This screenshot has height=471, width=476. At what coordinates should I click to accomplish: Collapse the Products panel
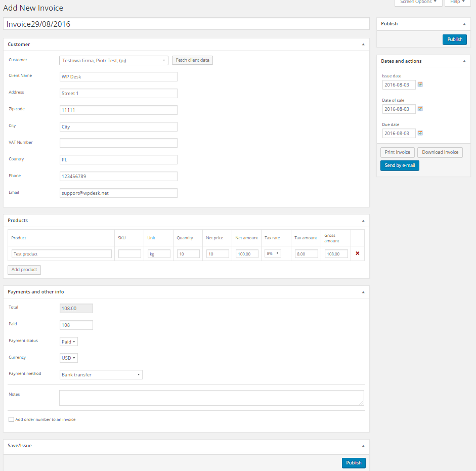point(363,221)
